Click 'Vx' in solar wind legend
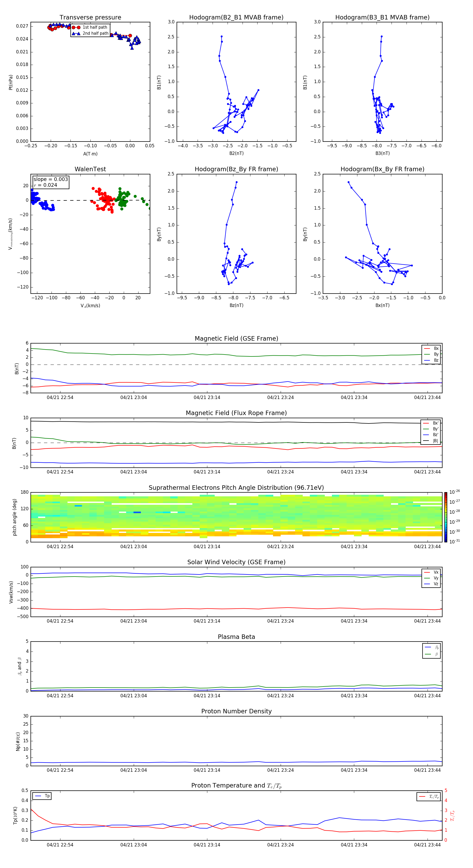 pyautogui.click(x=431, y=572)
